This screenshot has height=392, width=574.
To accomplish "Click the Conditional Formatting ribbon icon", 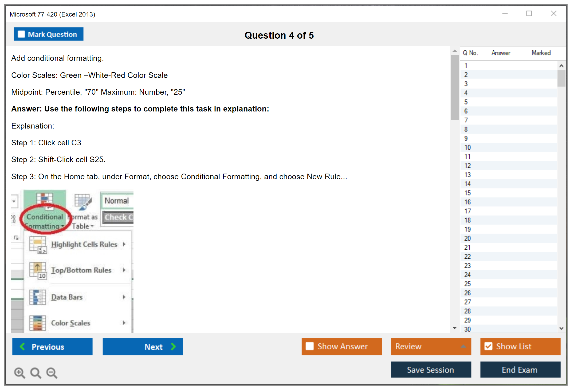I will [45, 200].
